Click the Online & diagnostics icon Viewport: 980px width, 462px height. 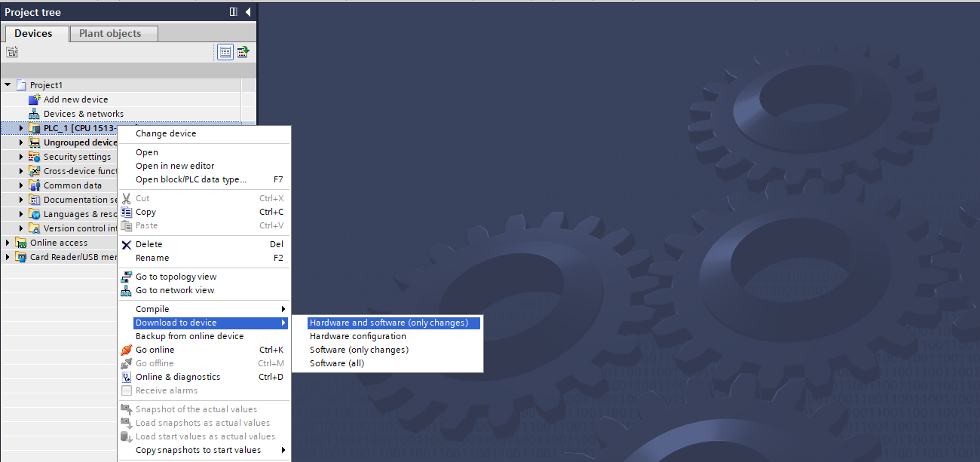point(127,377)
